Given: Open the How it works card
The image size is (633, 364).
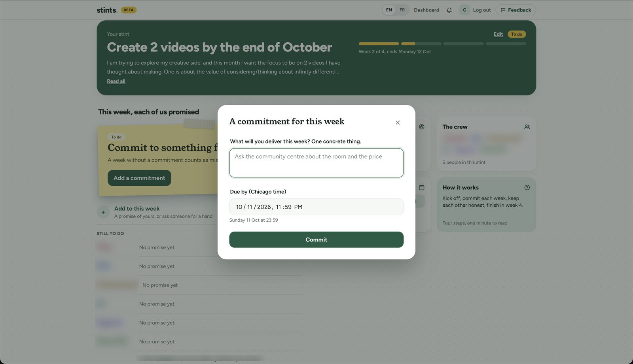Looking at the screenshot, I should point(486,205).
